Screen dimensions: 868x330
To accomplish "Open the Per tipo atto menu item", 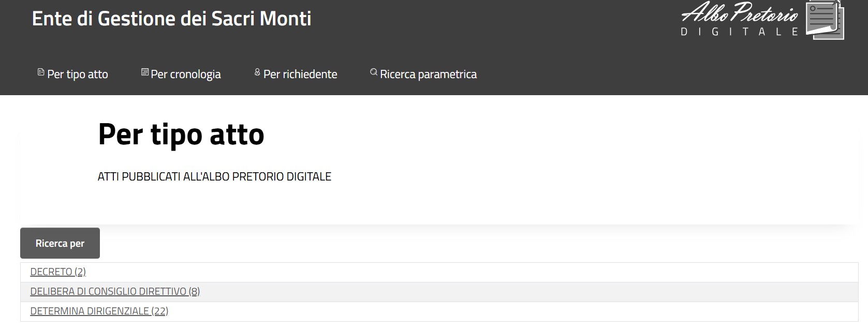I will pos(78,74).
